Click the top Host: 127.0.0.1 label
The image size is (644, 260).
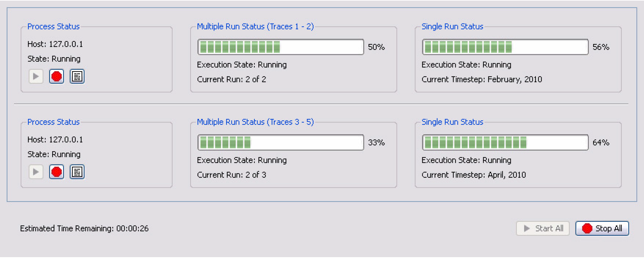55,44
